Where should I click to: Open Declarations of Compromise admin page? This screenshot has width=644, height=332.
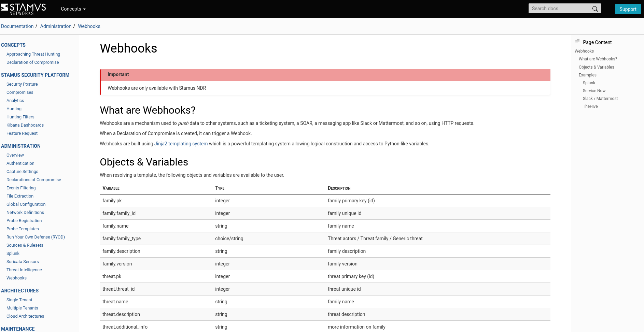tap(34, 180)
